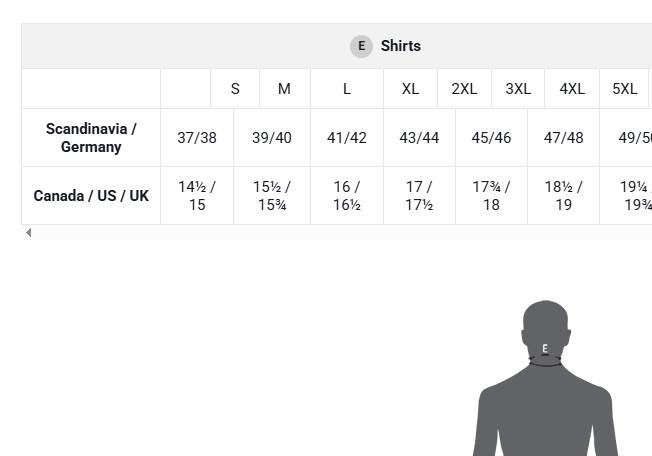This screenshot has width=652, height=456.
Task: Select the 37/38 size cell
Action: [197, 138]
